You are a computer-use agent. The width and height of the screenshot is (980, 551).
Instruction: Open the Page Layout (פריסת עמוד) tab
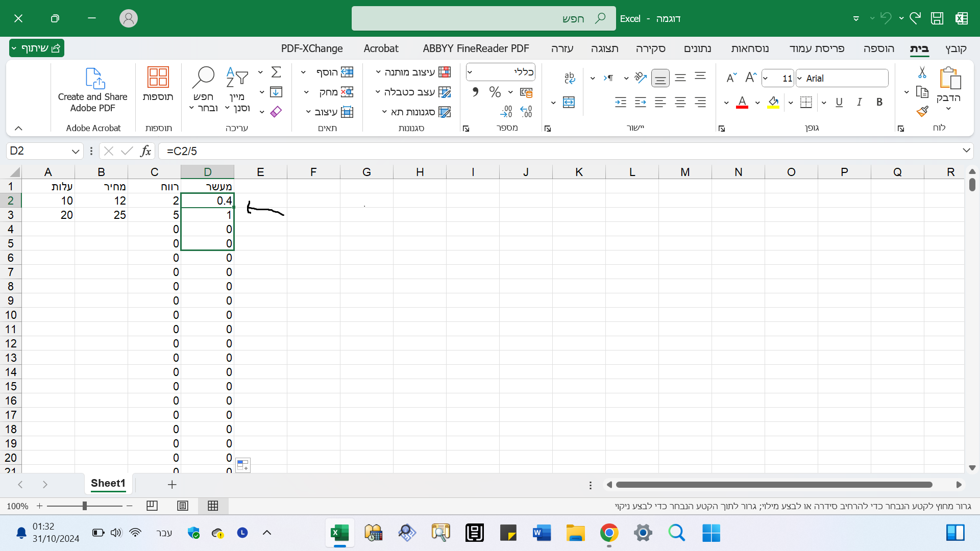817,48
